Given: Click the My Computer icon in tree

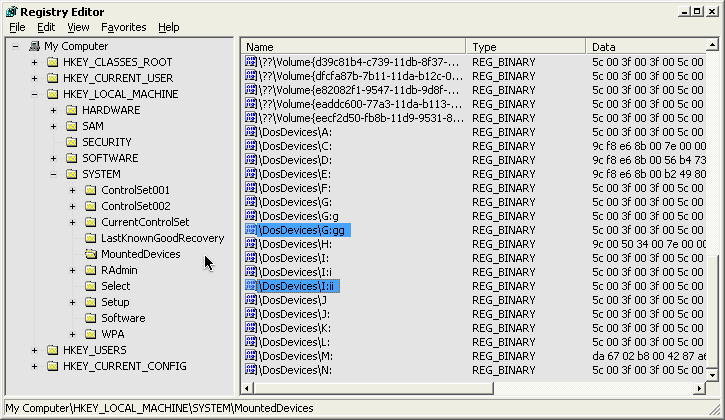Looking at the screenshot, I should point(34,46).
